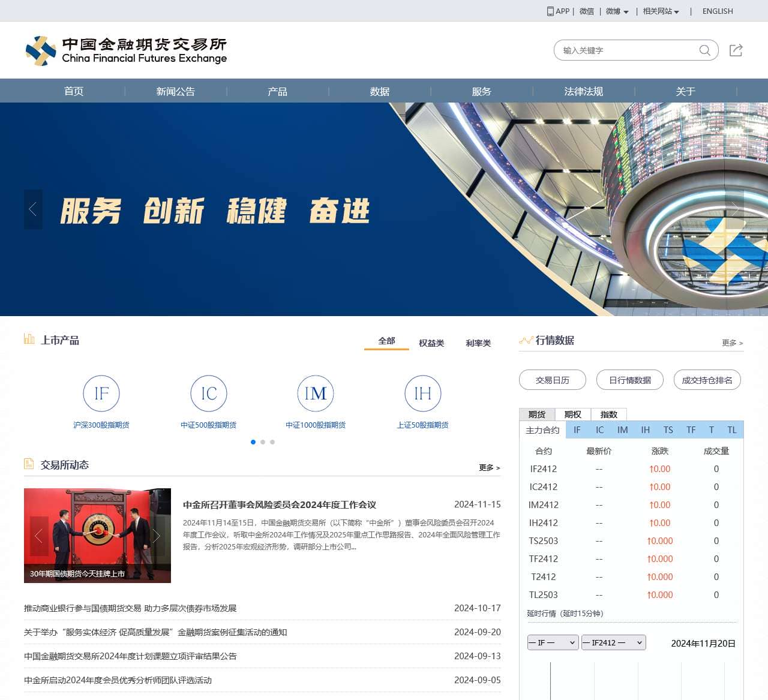Expand the 相关网站 dropdown
The image size is (768, 700).
(661, 11)
